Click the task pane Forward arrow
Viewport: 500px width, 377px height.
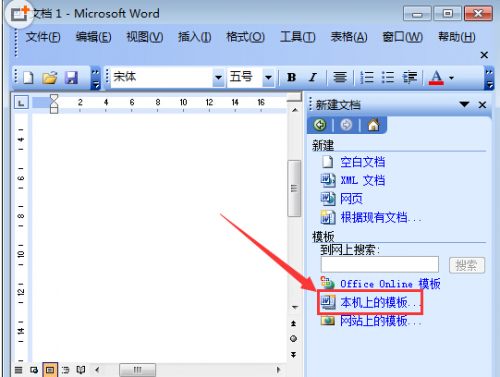point(346,125)
